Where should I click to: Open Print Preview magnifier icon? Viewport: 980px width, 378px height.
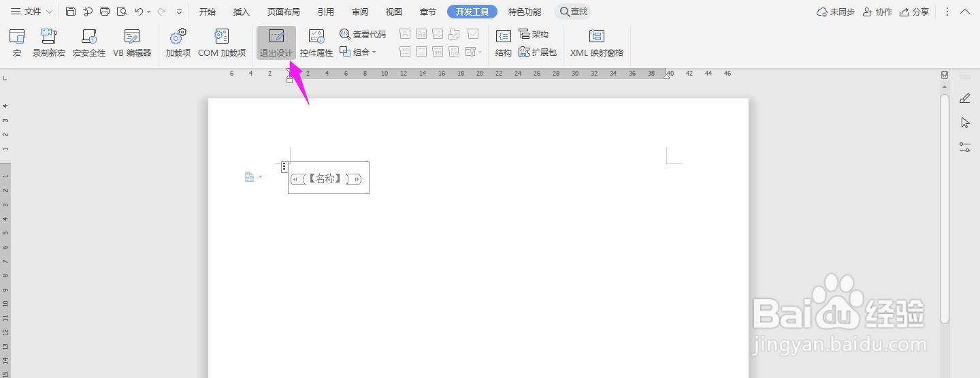click(x=122, y=12)
